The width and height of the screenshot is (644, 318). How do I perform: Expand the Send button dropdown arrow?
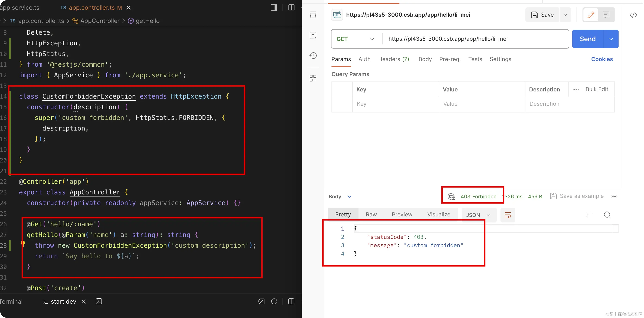(x=611, y=39)
